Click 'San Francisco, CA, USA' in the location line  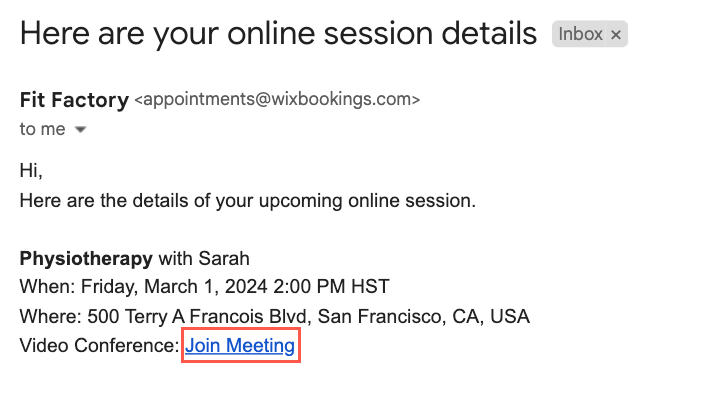(x=424, y=316)
